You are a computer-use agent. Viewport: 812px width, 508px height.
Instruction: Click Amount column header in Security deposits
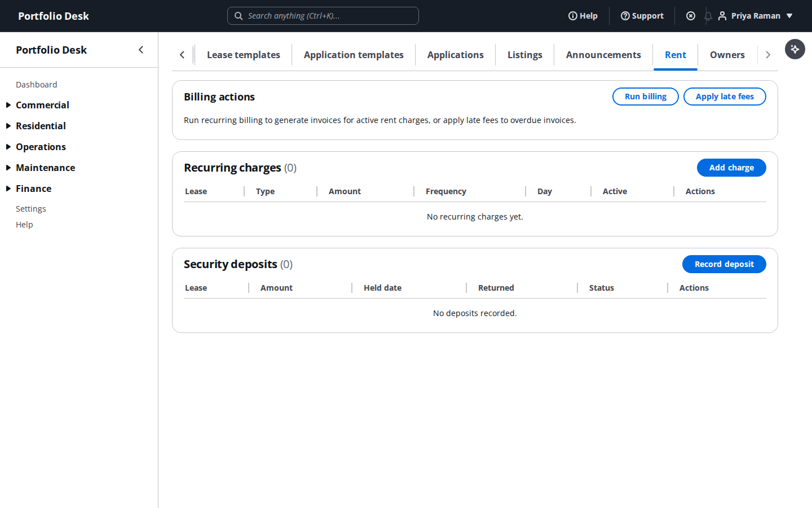pos(276,288)
